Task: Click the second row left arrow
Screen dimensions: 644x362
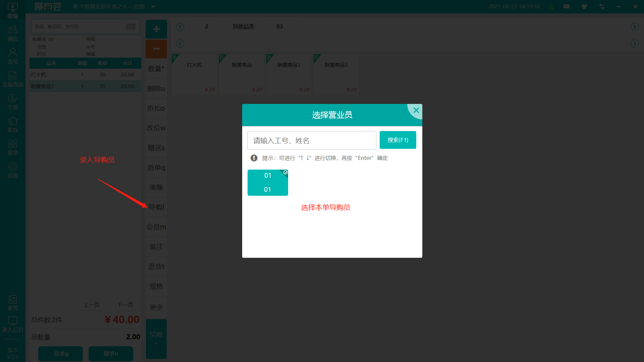Action: (180, 44)
